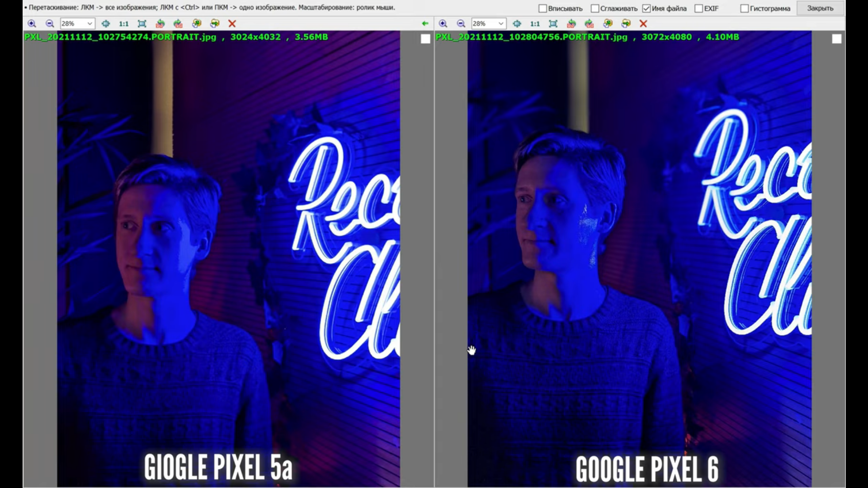Click the green arrow in left pane
Screen dimensions: 868x488
(x=425, y=23)
